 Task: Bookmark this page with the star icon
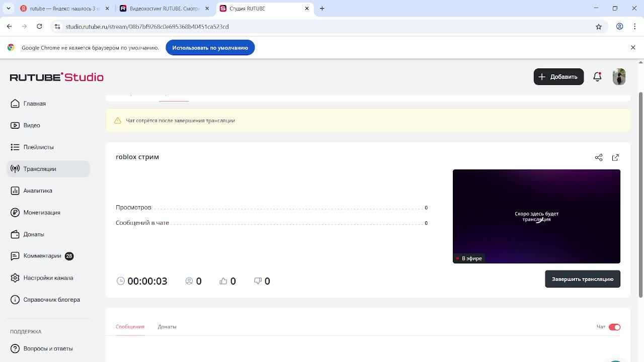pyautogui.click(x=599, y=27)
